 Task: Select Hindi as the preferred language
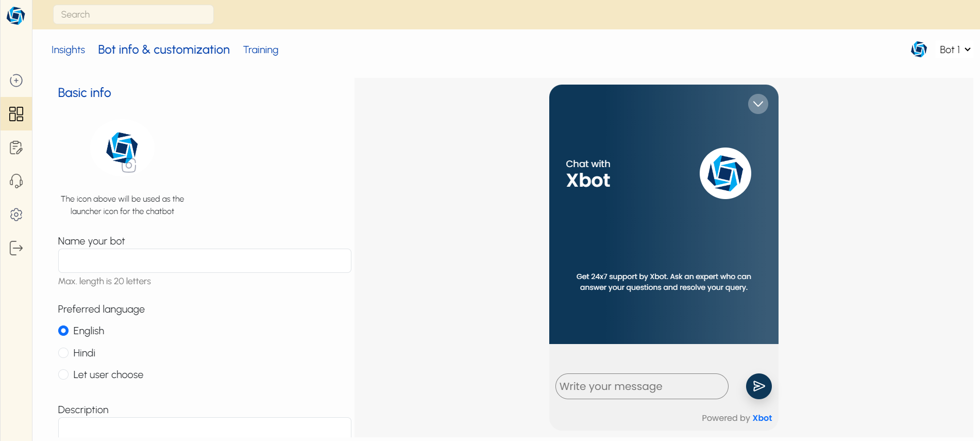(63, 353)
